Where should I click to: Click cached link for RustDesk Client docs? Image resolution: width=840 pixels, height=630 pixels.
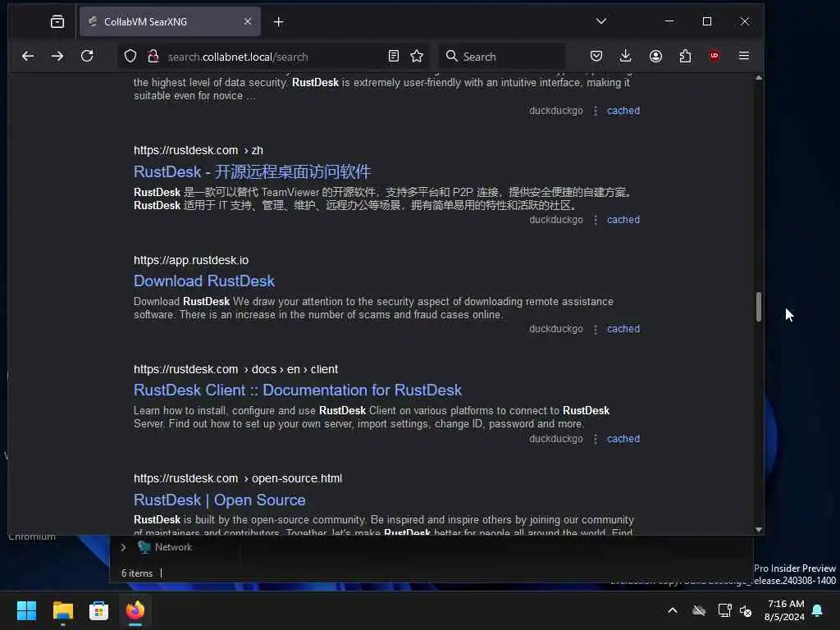(x=623, y=439)
